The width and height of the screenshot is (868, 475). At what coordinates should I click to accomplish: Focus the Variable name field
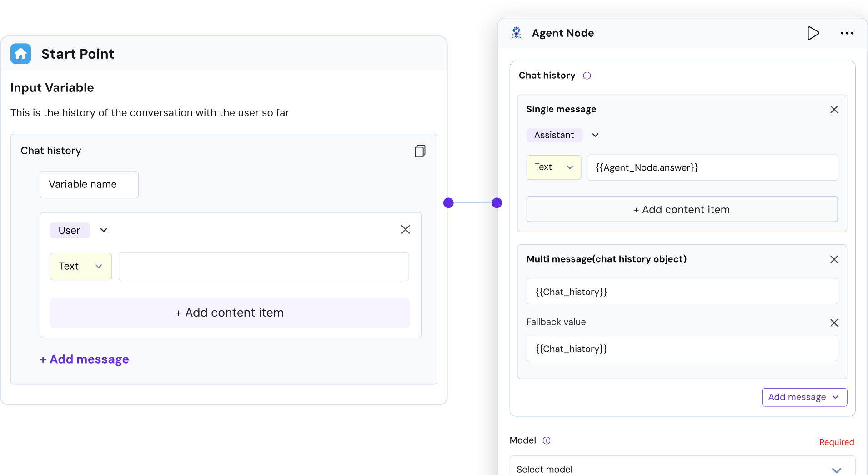89,185
